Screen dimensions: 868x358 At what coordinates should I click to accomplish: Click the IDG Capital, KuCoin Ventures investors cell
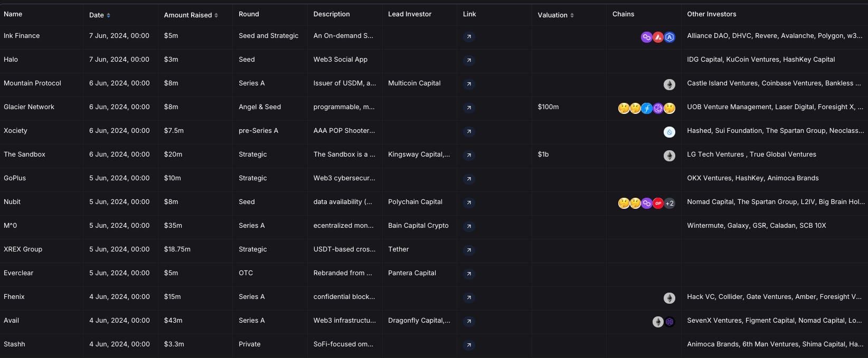click(761, 60)
